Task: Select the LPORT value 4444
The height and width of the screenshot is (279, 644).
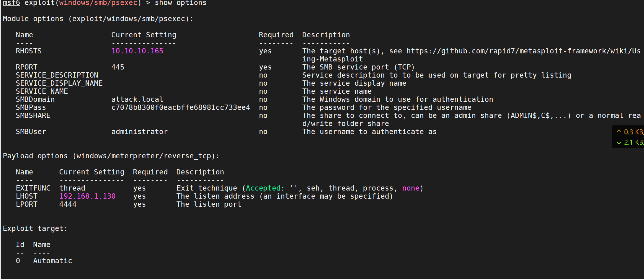Action: click(x=68, y=204)
